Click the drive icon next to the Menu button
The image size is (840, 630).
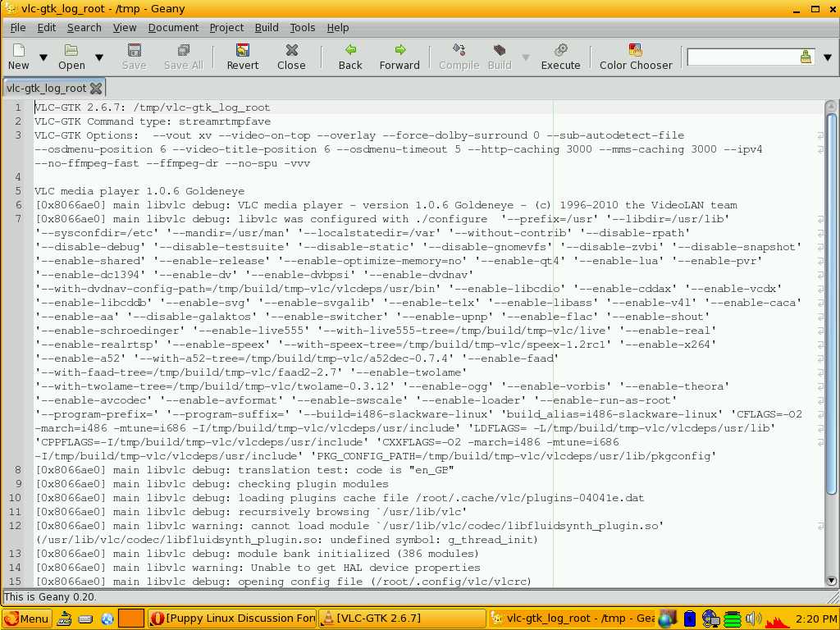pyautogui.click(x=65, y=619)
